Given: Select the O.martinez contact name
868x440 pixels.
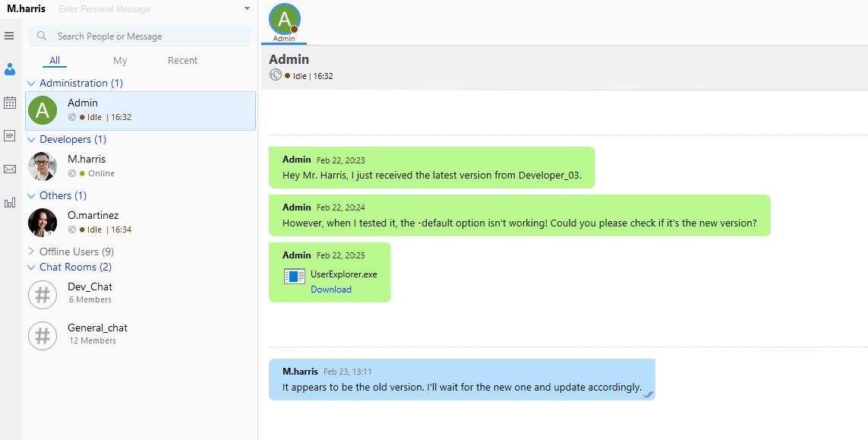Looking at the screenshot, I should point(93,215).
